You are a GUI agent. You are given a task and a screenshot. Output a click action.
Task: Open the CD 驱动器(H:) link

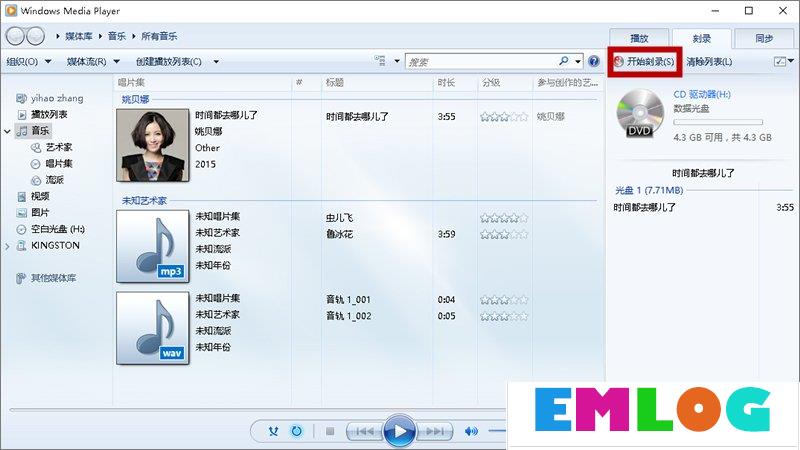click(x=702, y=94)
